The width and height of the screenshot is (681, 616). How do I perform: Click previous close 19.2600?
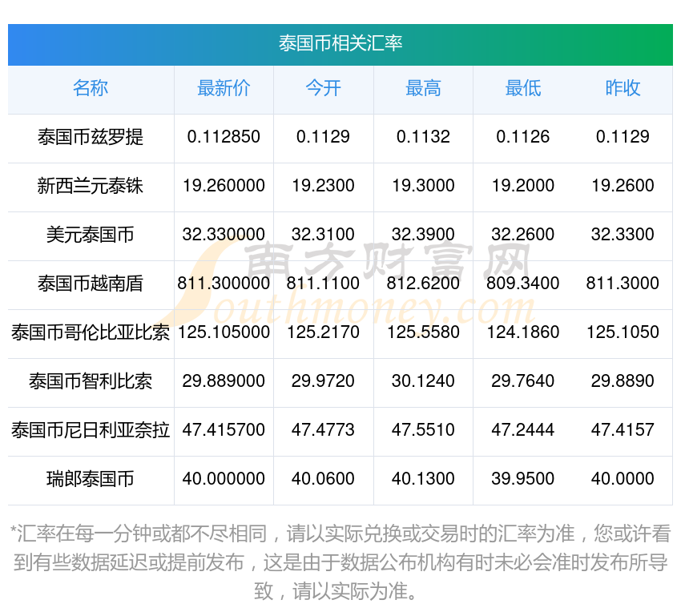point(623,186)
